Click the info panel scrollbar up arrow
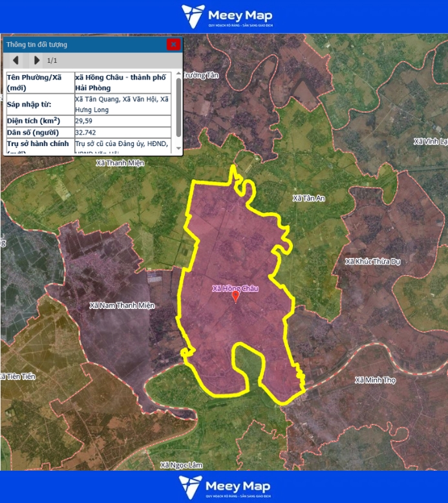The height and width of the screenshot is (503, 448). tap(178, 76)
